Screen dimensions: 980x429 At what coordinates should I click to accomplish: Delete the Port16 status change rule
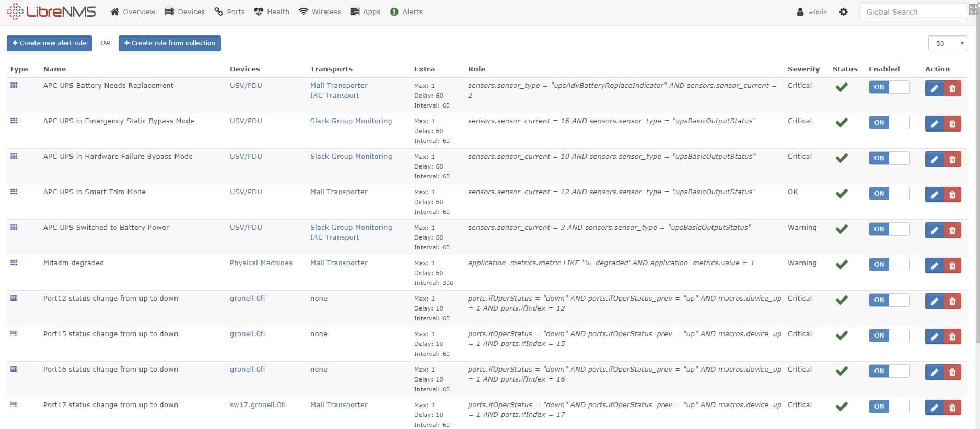click(x=952, y=372)
